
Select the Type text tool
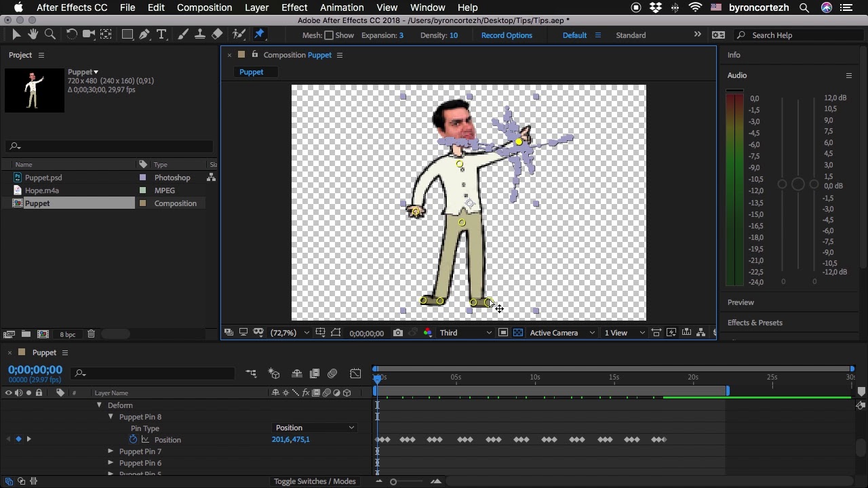coord(161,35)
